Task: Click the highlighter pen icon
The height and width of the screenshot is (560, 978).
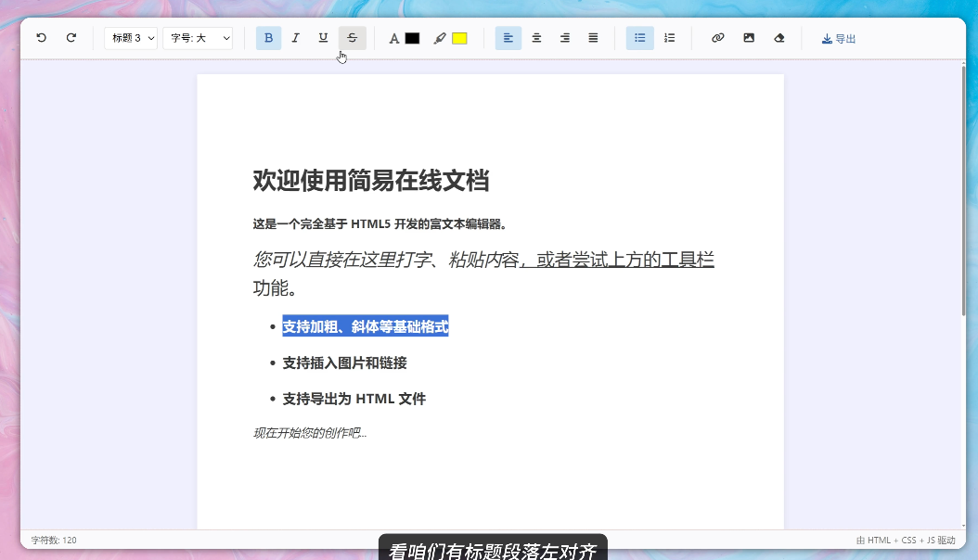Action: point(440,39)
